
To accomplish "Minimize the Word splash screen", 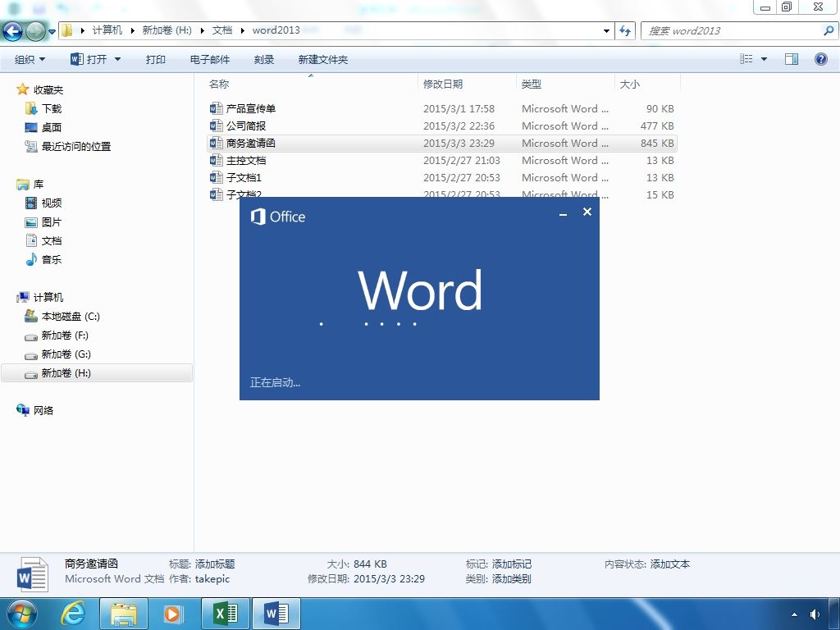I will coord(563,213).
